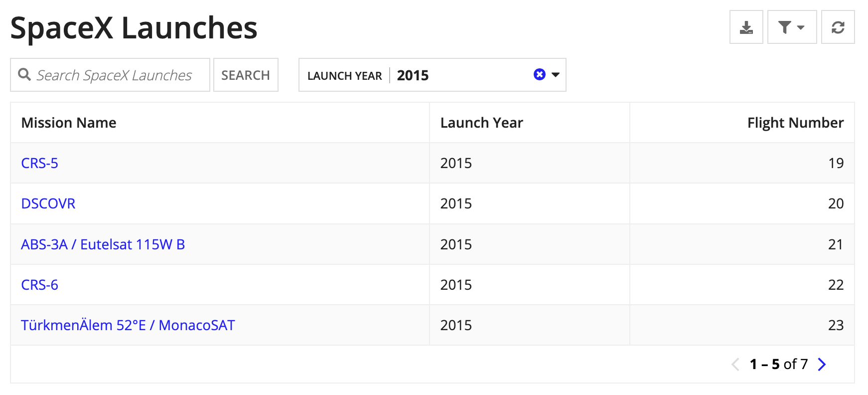This screenshot has width=868, height=395.
Task: Click the download/export icon button
Action: point(746,27)
